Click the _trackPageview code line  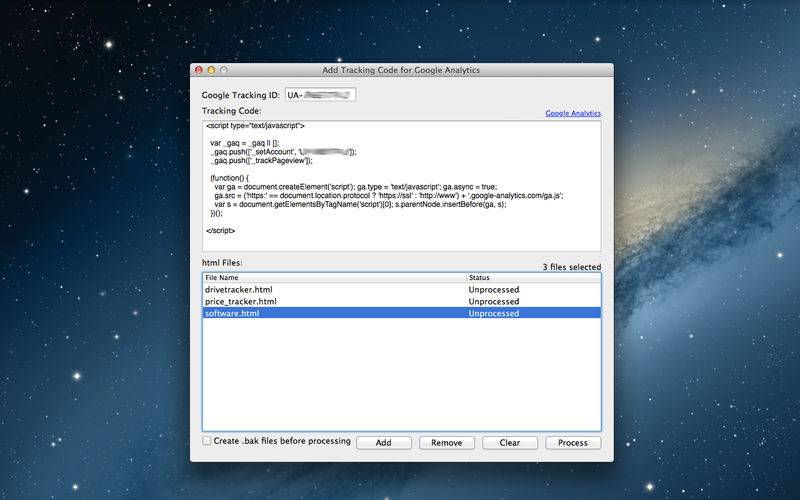pos(261,161)
